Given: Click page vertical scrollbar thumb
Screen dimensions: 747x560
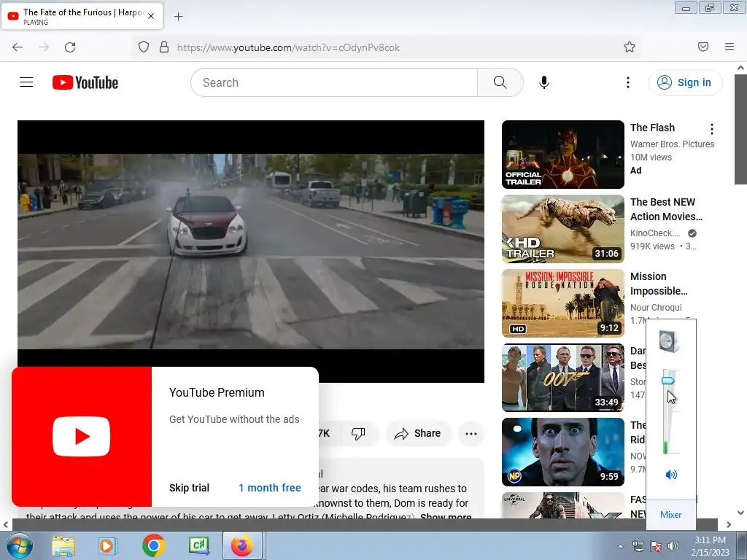Looking at the screenshot, I should [x=740, y=130].
